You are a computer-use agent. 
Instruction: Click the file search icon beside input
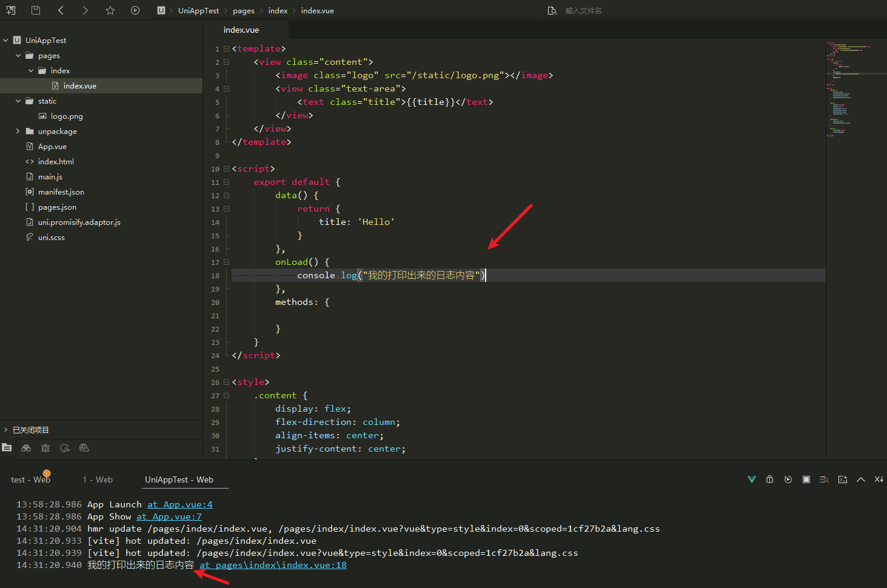point(552,10)
